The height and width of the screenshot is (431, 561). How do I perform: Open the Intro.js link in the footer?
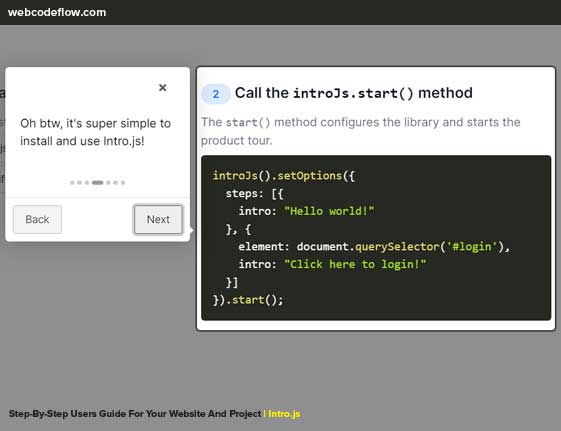(x=284, y=414)
